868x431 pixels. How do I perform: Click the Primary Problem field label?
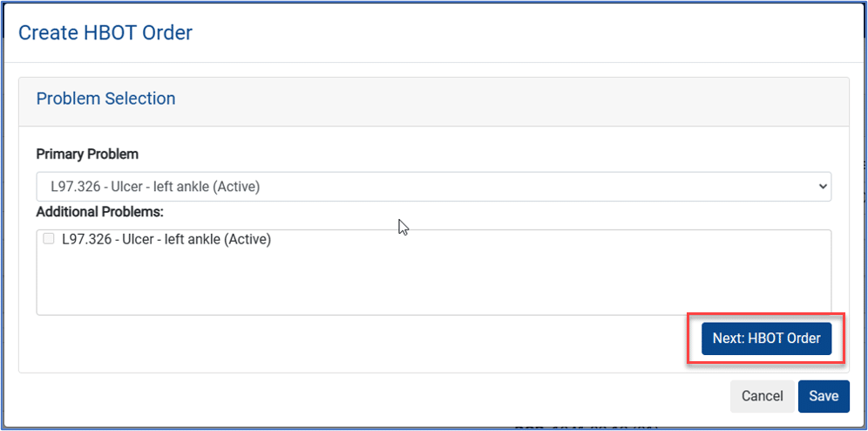87,154
